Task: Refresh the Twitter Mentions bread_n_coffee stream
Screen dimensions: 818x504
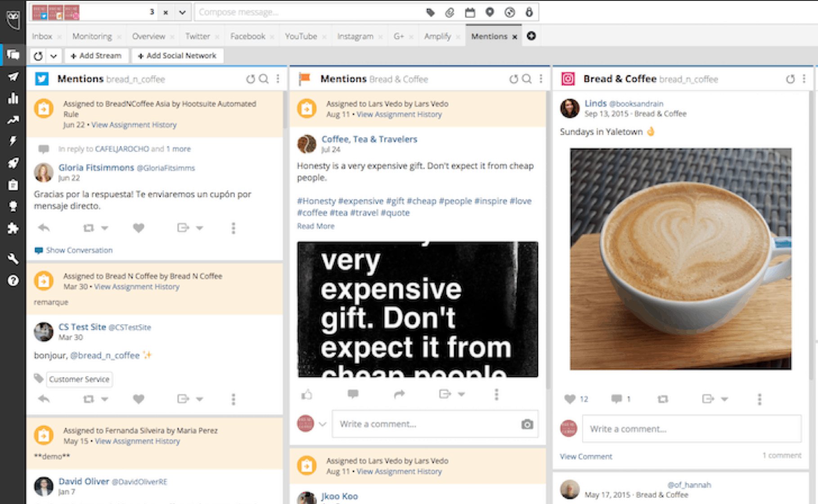Action: pyautogui.click(x=250, y=79)
